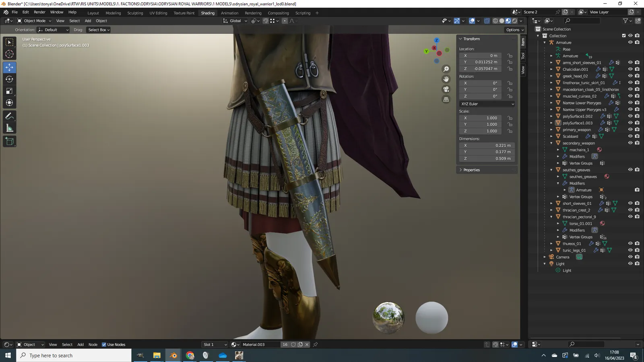Click the Node menu in shader editor
The width and height of the screenshot is (644, 362).
pyautogui.click(x=93, y=345)
